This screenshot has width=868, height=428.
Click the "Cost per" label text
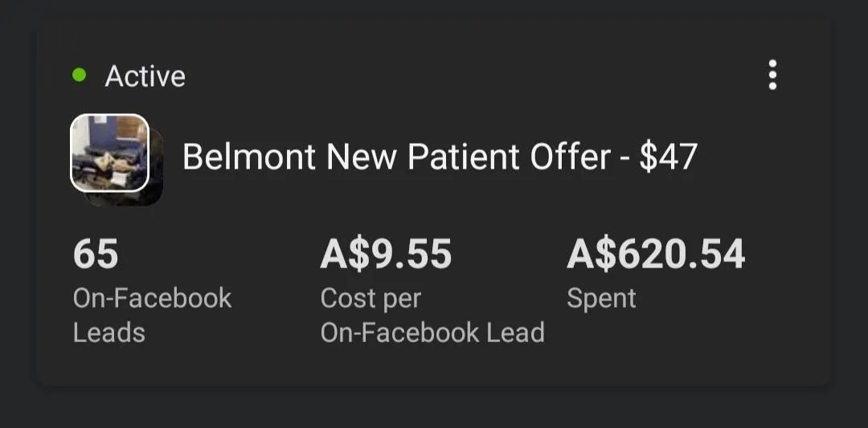pos(371,298)
